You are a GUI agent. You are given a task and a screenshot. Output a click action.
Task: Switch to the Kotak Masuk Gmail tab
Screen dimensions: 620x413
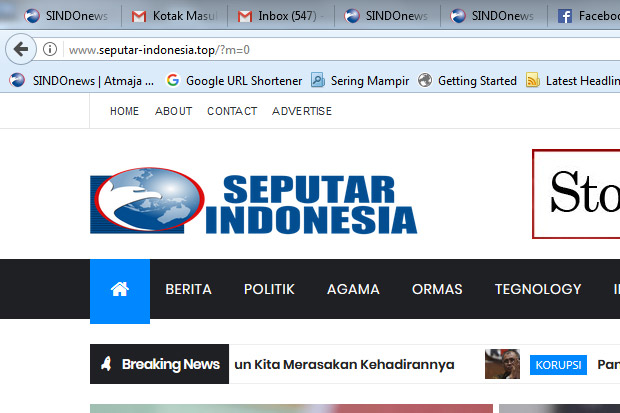(174, 16)
